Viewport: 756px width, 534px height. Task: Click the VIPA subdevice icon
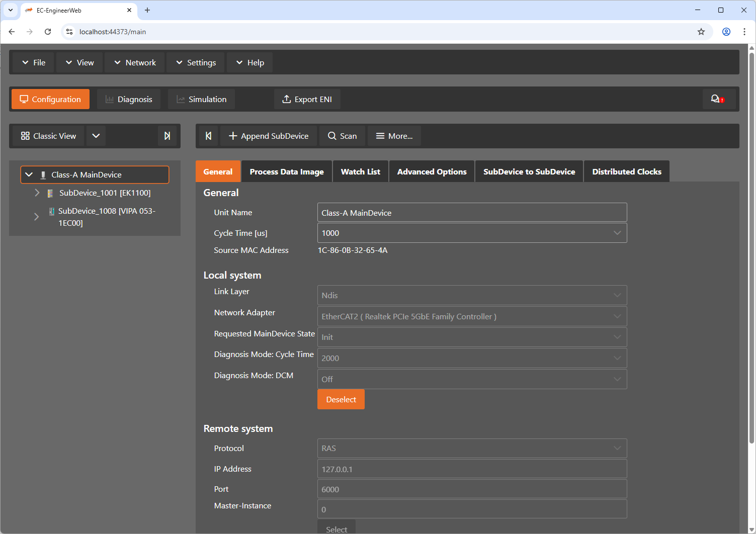pyautogui.click(x=51, y=211)
